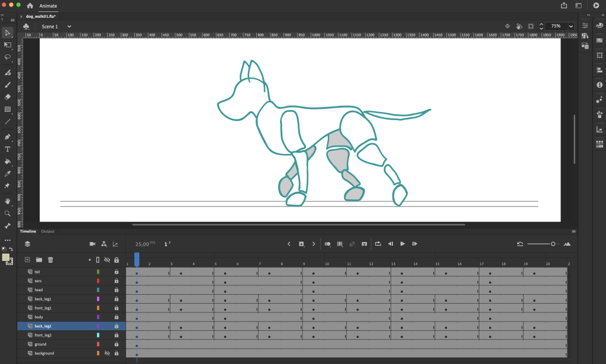This screenshot has height=364, width=606.
Task: Click the New Layer icon in timeline
Action: click(x=27, y=259)
